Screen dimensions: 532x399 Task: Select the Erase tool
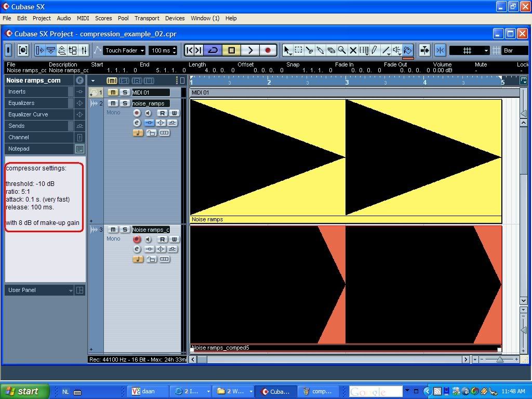click(x=331, y=50)
